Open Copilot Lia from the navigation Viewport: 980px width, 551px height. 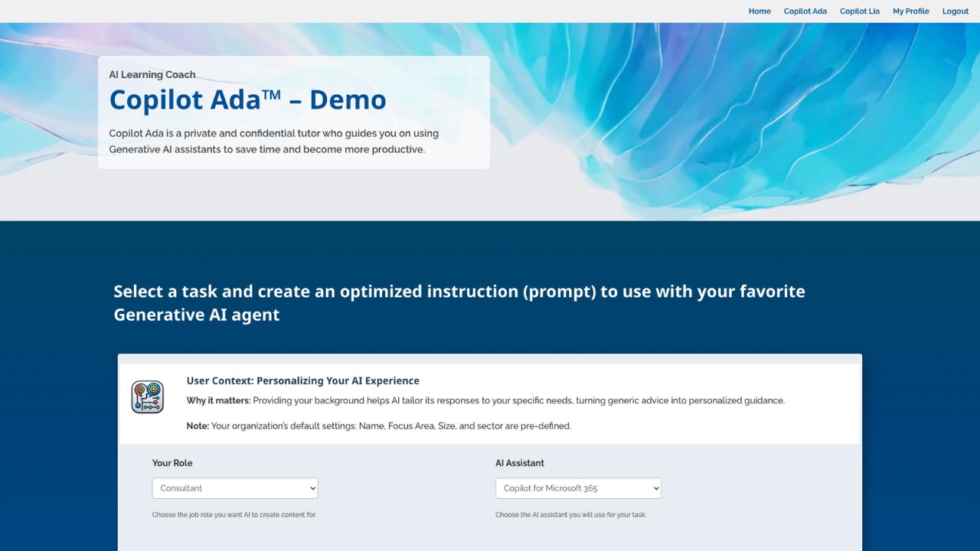(x=859, y=11)
